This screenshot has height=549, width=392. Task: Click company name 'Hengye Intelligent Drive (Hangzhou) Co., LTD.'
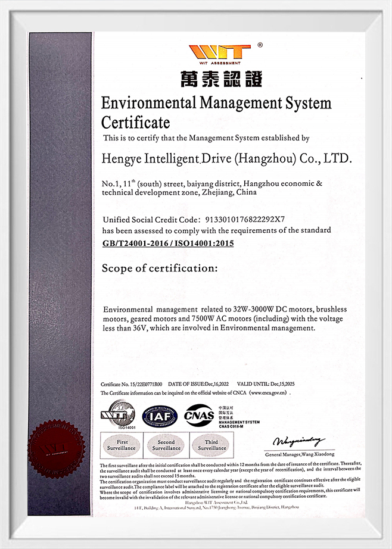226,158
